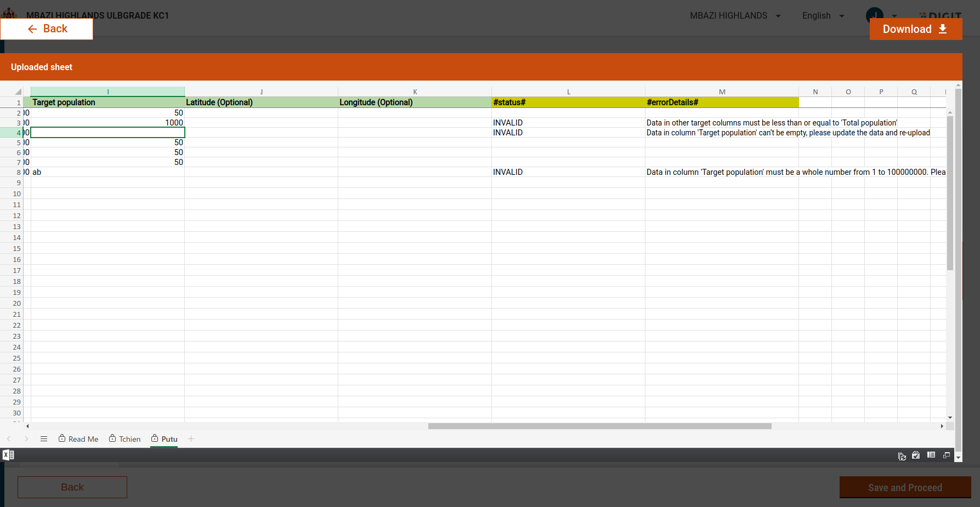The height and width of the screenshot is (507, 980).
Task: Select row 8 header
Action: click(16, 172)
